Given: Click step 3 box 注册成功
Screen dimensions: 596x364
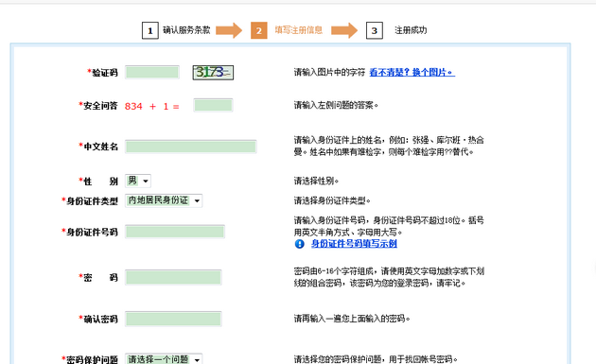Looking at the screenshot, I should (x=375, y=30).
